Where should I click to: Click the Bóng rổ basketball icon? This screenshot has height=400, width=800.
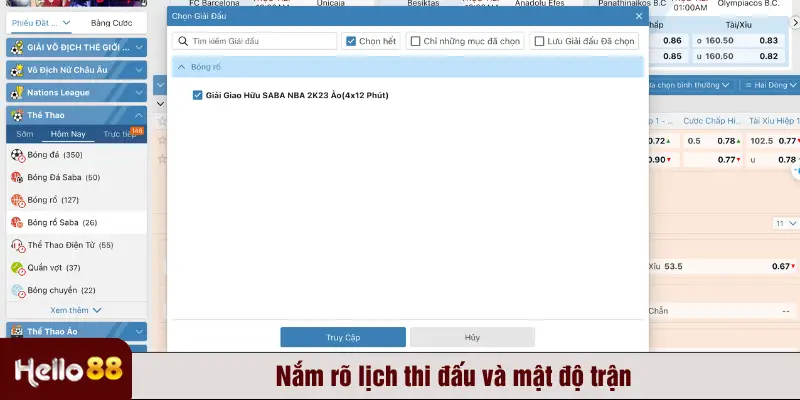click(x=18, y=200)
